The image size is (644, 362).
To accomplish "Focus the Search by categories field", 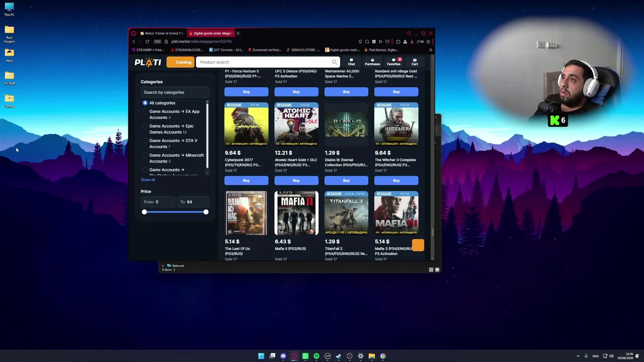I will (175, 93).
